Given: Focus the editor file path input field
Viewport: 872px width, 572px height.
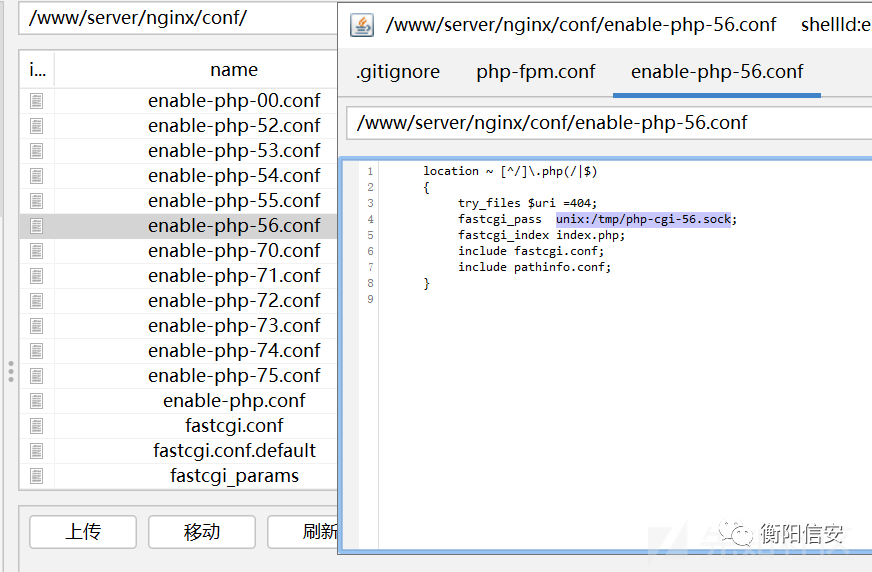Looking at the screenshot, I should pos(609,123).
